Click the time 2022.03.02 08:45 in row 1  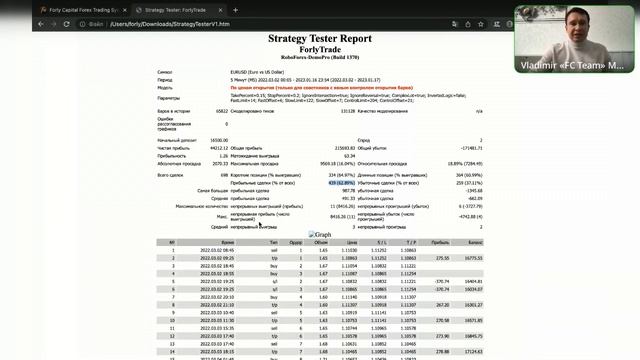[217, 250]
